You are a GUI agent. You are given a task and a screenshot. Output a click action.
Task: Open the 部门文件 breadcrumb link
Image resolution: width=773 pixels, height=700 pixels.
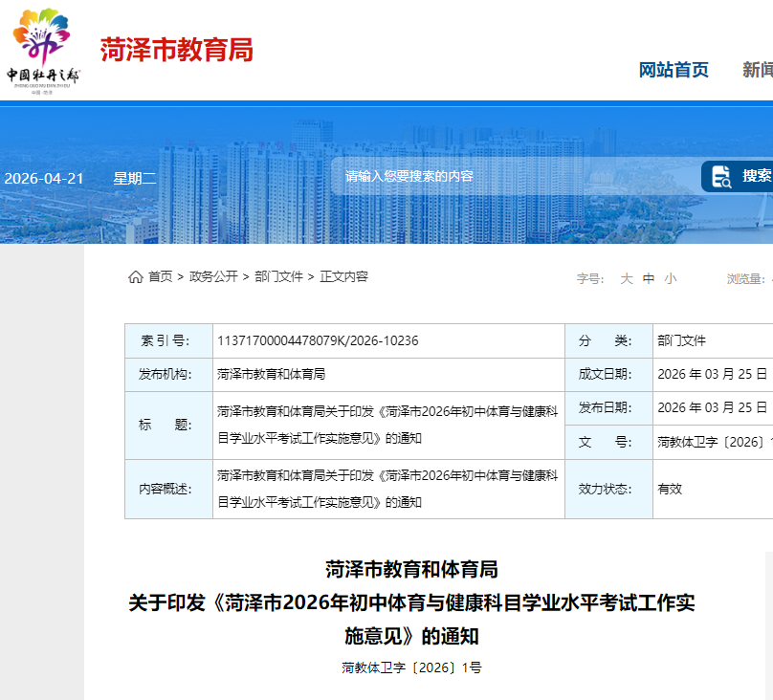pyautogui.click(x=278, y=276)
